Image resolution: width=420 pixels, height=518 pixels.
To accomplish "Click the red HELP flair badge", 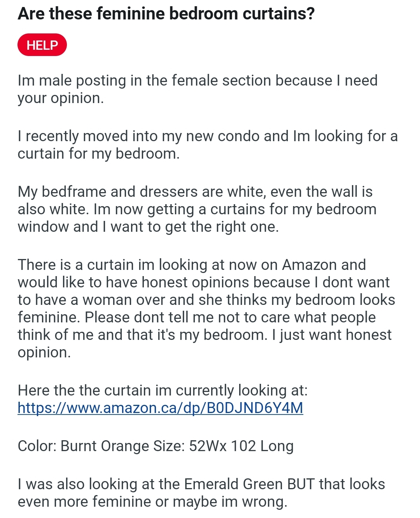I will coord(42,45).
